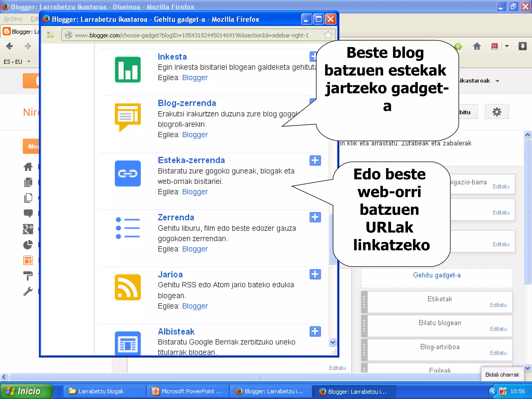Open the Google+ icon in Blogger sidebar
This screenshot has width=532, height=399.
pos(28,229)
